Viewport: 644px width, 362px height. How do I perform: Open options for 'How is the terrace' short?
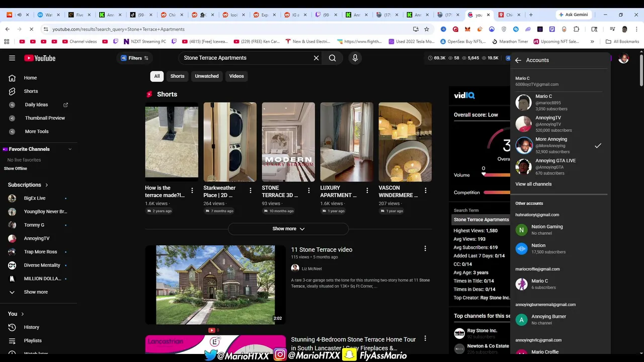[x=192, y=191]
